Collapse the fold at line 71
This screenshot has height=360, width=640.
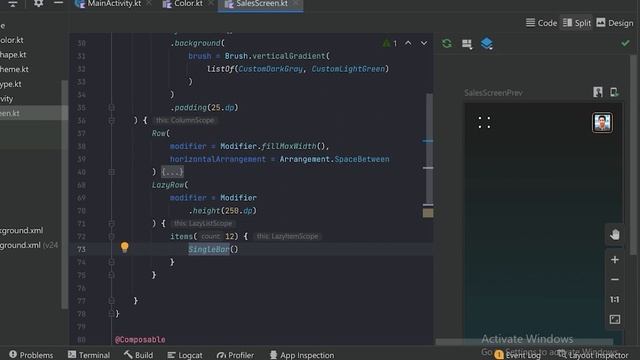coord(111,224)
